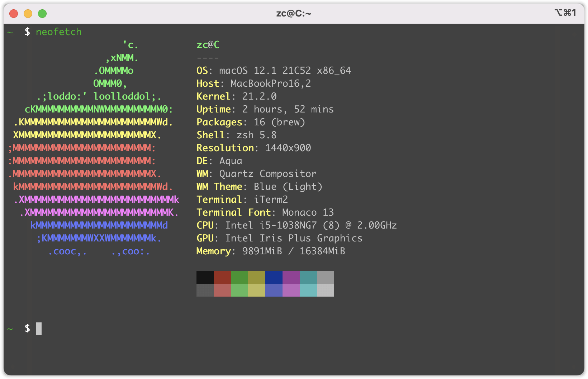The height and width of the screenshot is (379, 588).
Task: Click the dark gray swatch in bottom row
Action: tap(205, 290)
